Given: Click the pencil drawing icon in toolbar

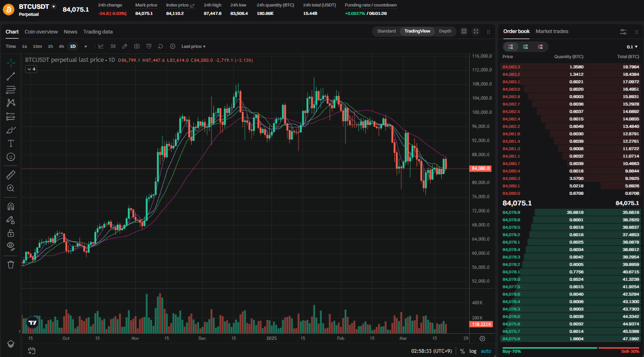Looking at the screenshot, I should tap(125, 46).
